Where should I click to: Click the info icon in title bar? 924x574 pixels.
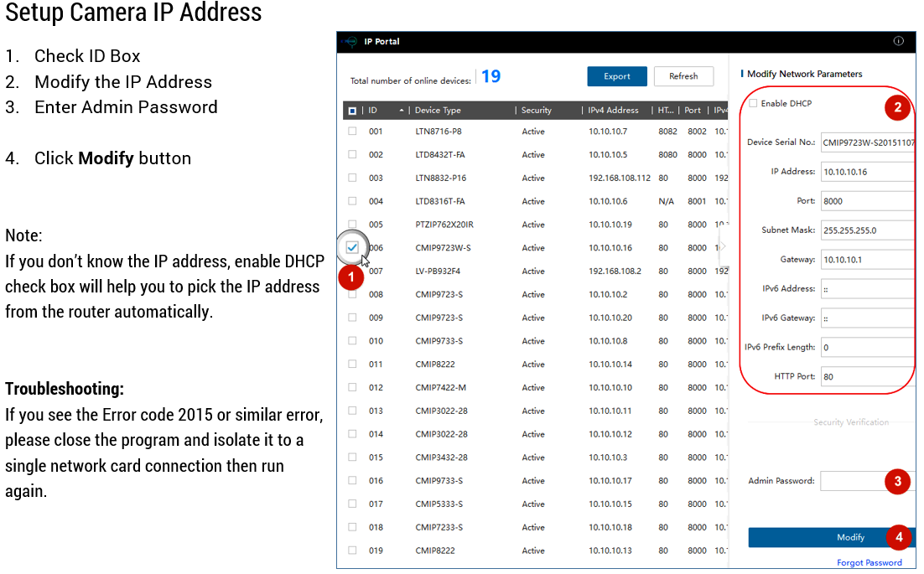coord(898,41)
